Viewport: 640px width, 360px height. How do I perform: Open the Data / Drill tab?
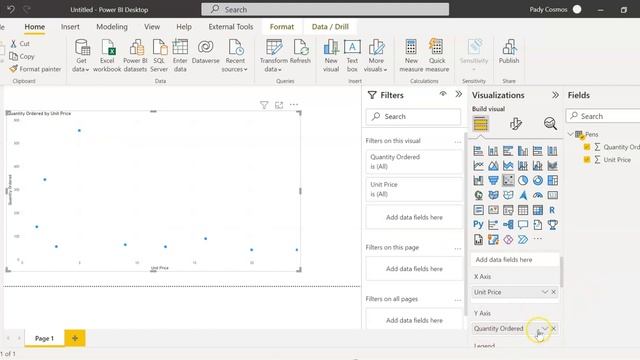tap(330, 27)
